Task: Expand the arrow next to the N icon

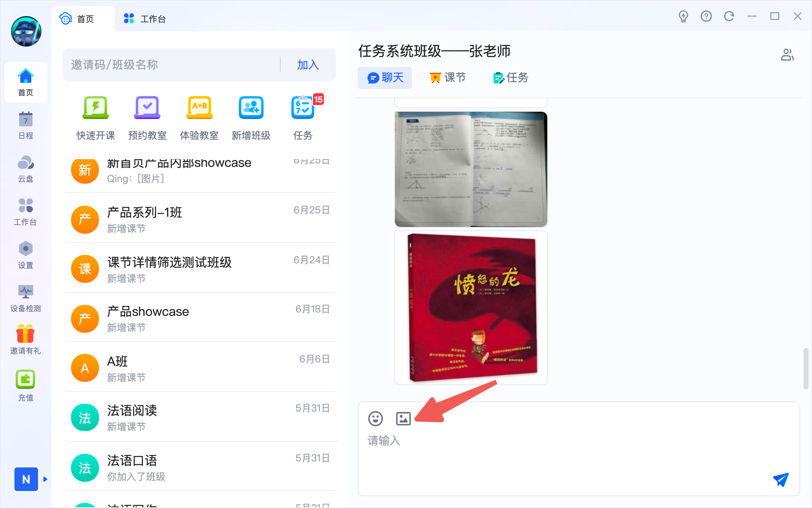Action: pyautogui.click(x=45, y=479)
